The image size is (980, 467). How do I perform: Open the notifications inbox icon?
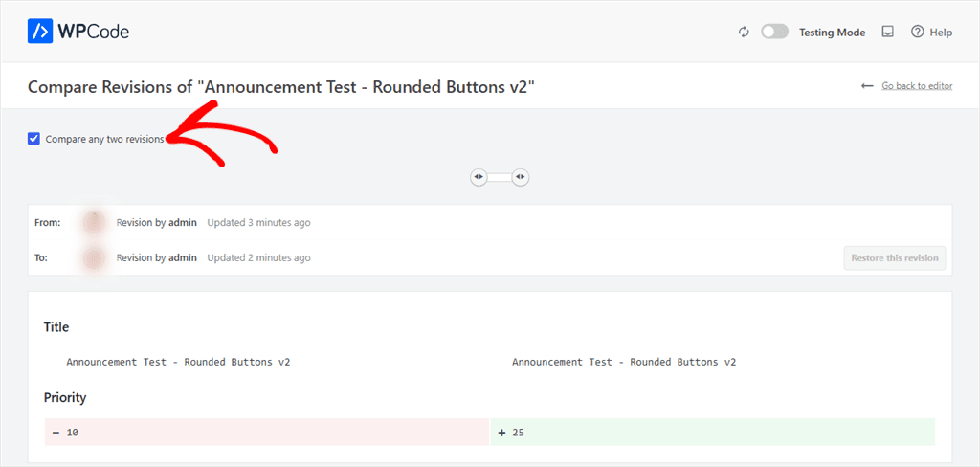tap(887, 32)
